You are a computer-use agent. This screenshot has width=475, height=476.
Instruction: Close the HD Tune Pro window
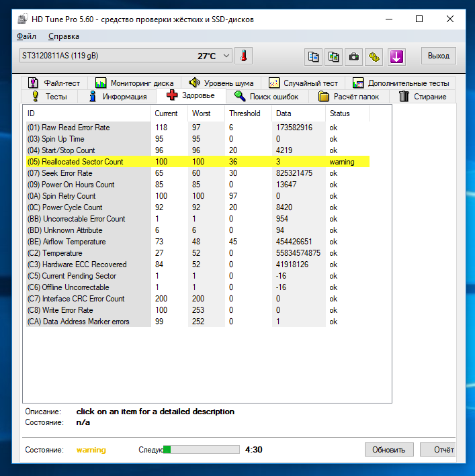pyautogui.click(x=449, y=19)
